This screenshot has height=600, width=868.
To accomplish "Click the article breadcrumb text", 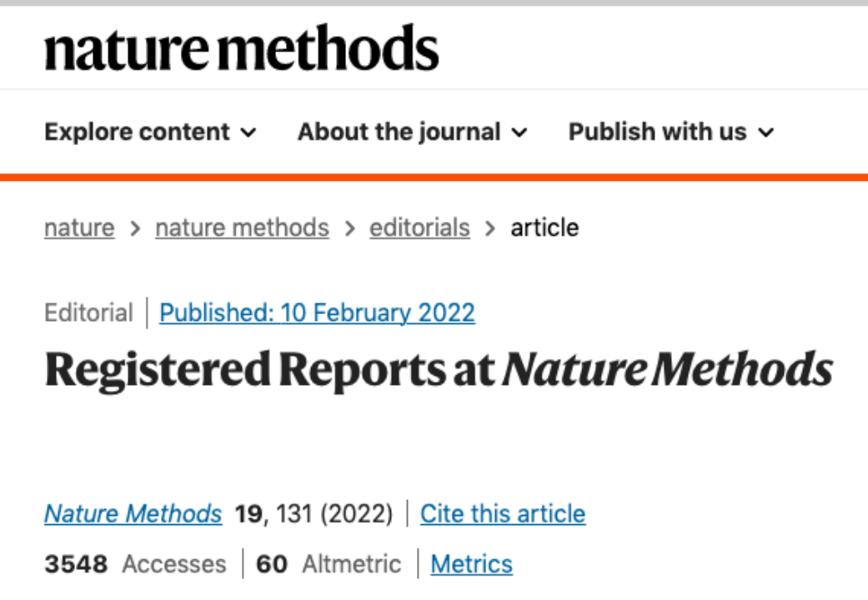I will pos(544,227).
